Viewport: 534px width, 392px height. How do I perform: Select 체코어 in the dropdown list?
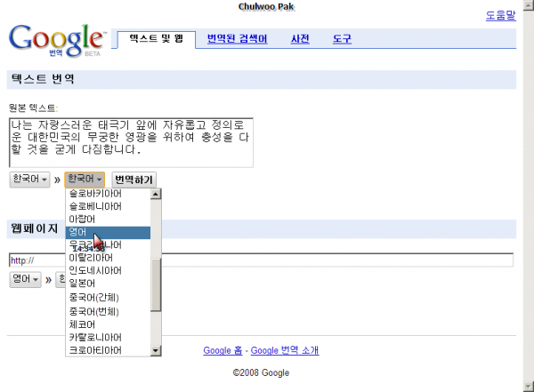pyautogui.click(x=108, y=324)
